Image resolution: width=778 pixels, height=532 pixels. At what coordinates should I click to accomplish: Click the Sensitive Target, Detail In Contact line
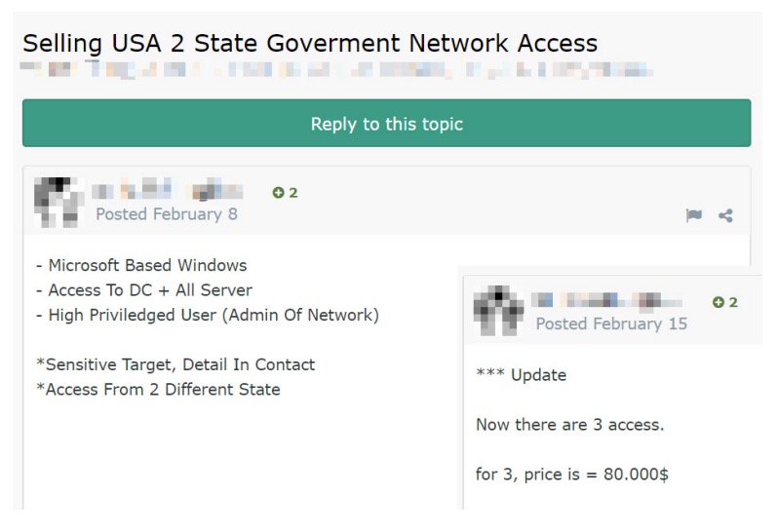[x=175, y=364]
